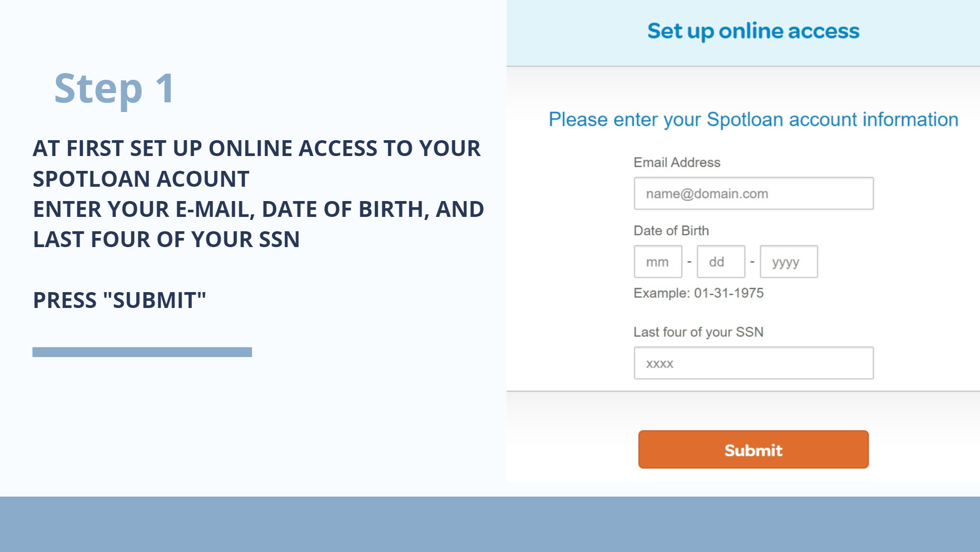Focus the month (mm) birth date field
Viewport: 980px width, 552px height.
[658, 262]
